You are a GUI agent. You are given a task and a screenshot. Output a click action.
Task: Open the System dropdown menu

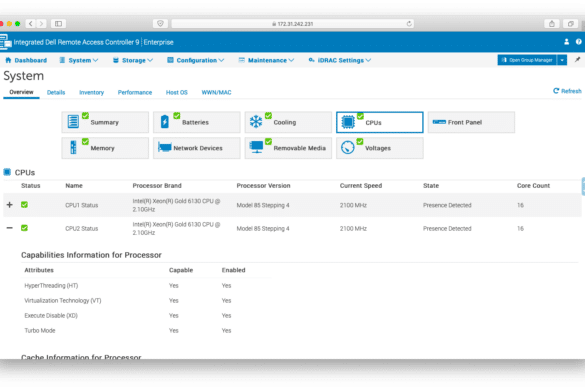[79, 60]
